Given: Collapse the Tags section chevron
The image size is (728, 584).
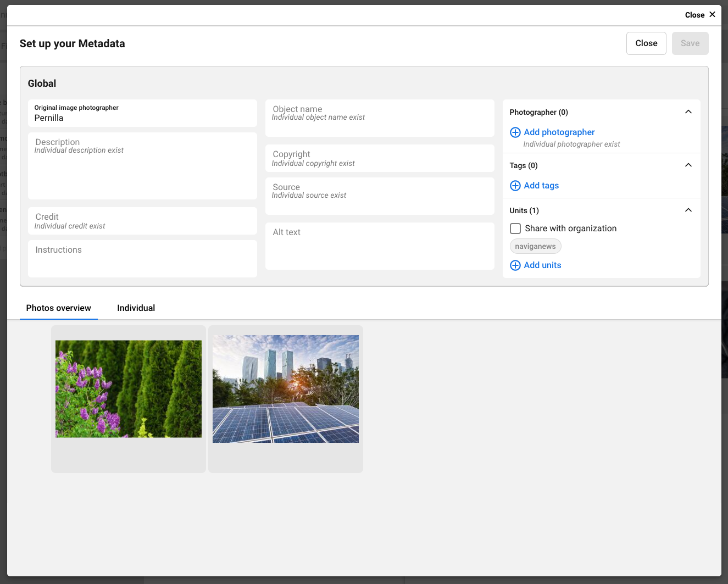Looking at the screenshot, I should [688, 165].
